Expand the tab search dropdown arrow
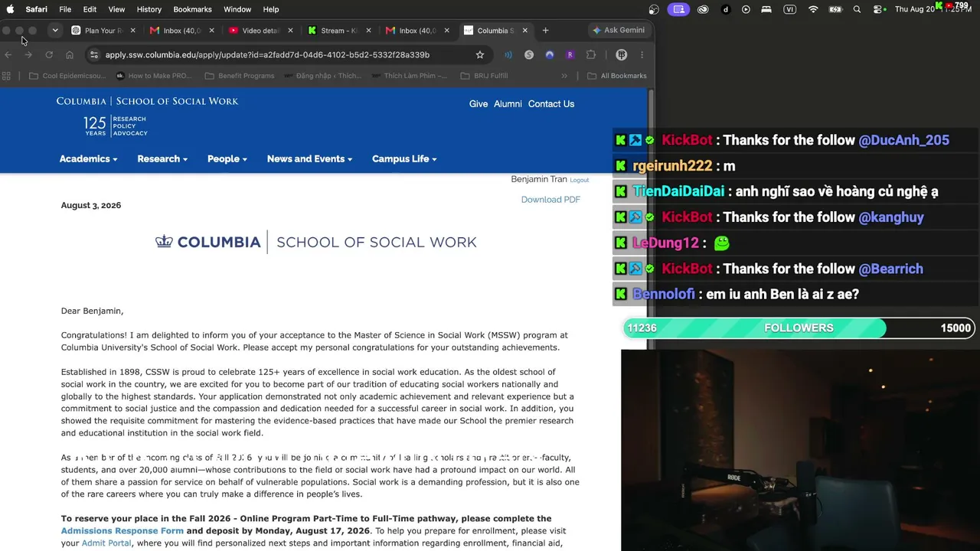This screenshot has height=551, width=980. tap(55, 31)
